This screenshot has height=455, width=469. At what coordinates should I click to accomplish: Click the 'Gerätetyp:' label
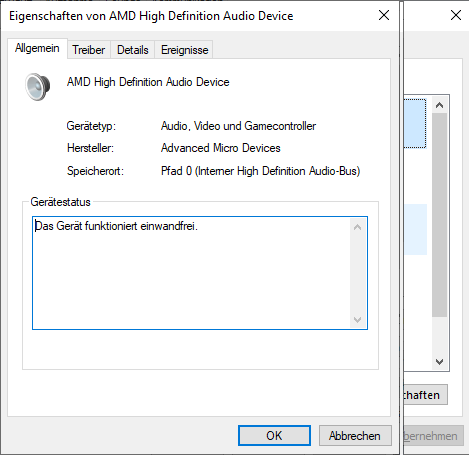[91, 126]
